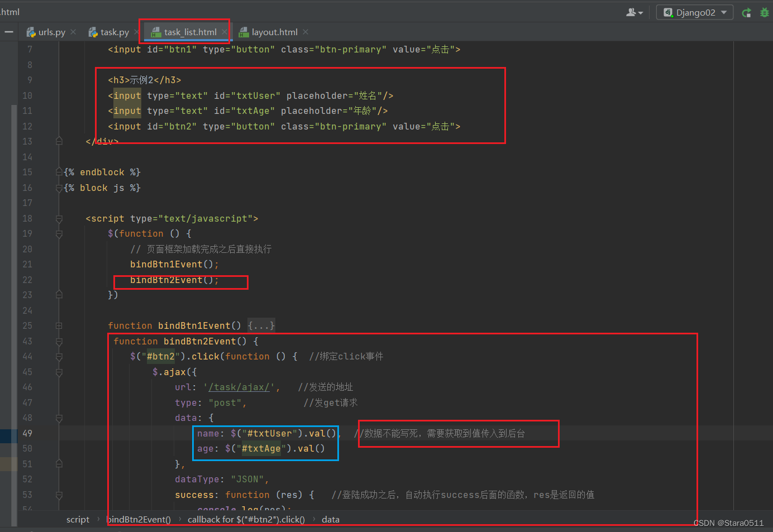773x532 pixels.
Task: Collapse the block js fold at line 16
Action: [x=59, y=188]
